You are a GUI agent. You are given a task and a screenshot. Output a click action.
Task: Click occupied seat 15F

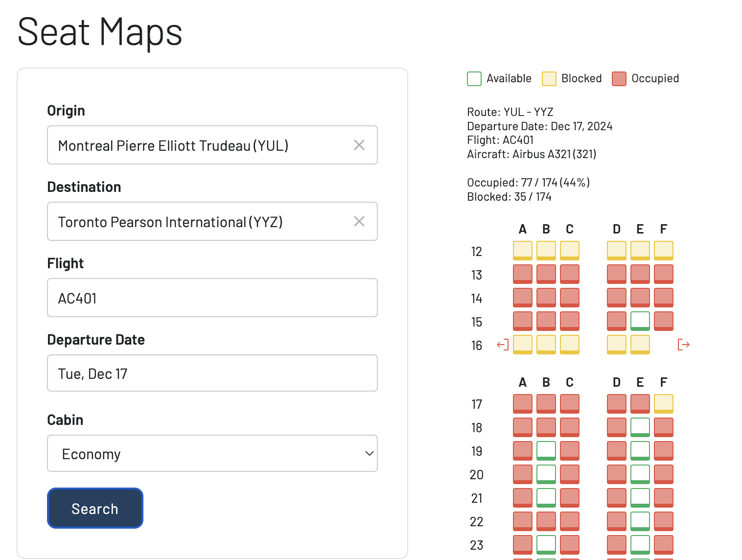pyautogui.click(x=664, y=321)
